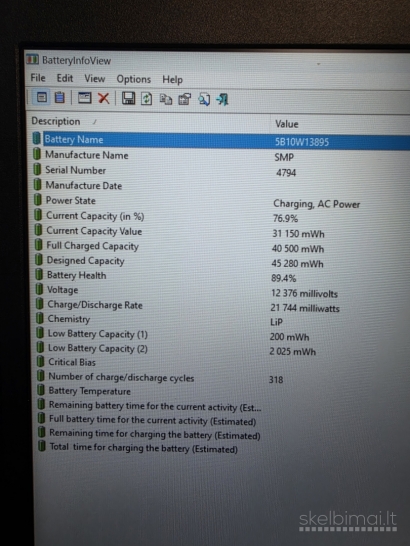Click the refresh toolbar icon
This screenshot has width=410, height=546.
pyautogui.click(x=146, y=99)
